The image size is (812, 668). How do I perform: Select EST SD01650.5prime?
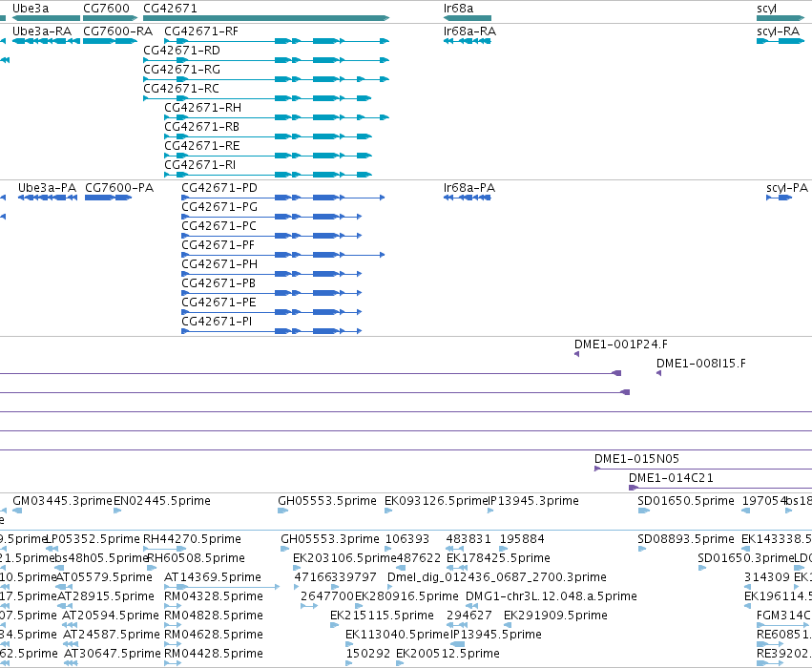686,501
